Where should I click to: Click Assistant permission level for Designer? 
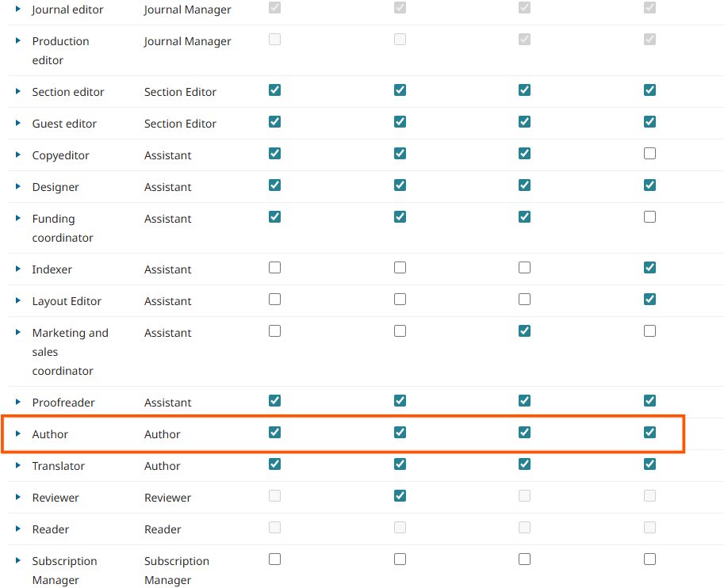click(x=167, y=187)
